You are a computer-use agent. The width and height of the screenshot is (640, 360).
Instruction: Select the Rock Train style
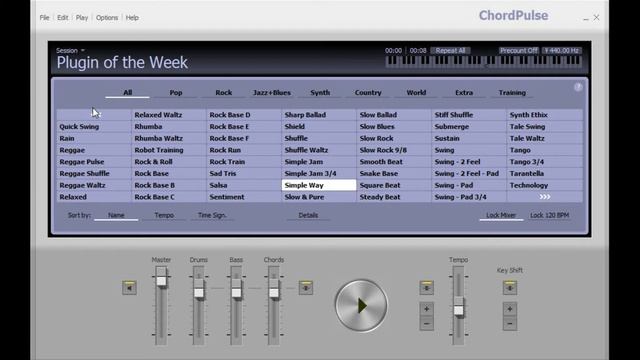coord(244,162)
